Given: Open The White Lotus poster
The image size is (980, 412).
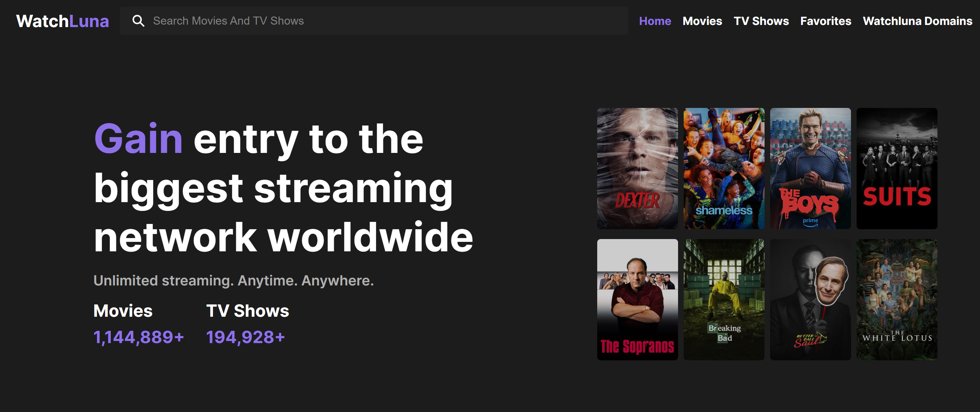Looking at the screenshot, I should (x=897, y=300).
